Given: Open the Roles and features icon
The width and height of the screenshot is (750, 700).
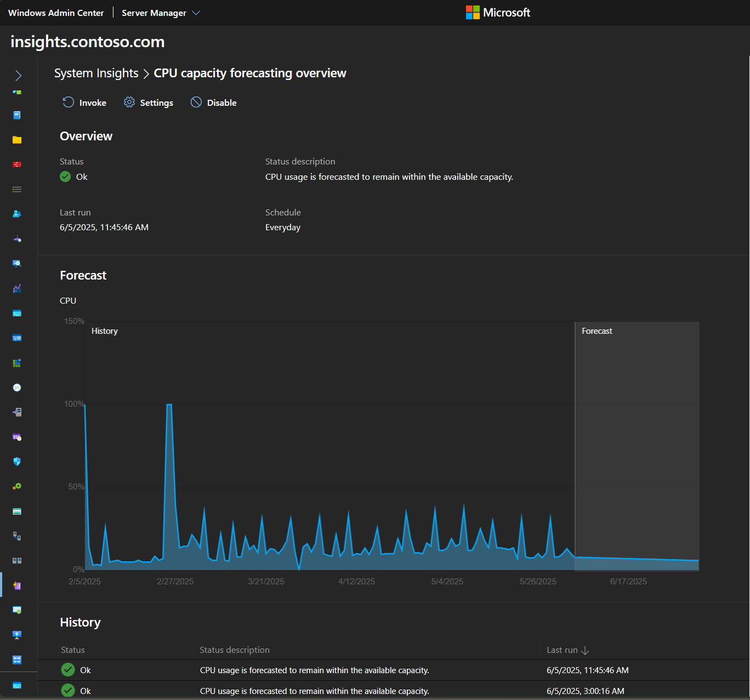Looking at the screenshot, I should (x=17, y=412).
